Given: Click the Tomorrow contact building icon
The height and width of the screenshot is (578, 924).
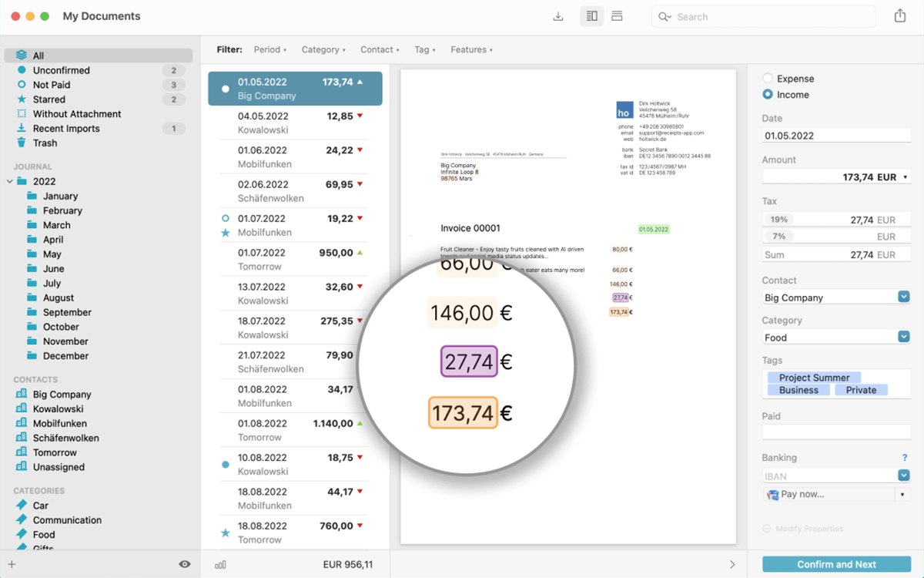Looking at the screenshot, I should pyautogui.click(x=22, y=452).
